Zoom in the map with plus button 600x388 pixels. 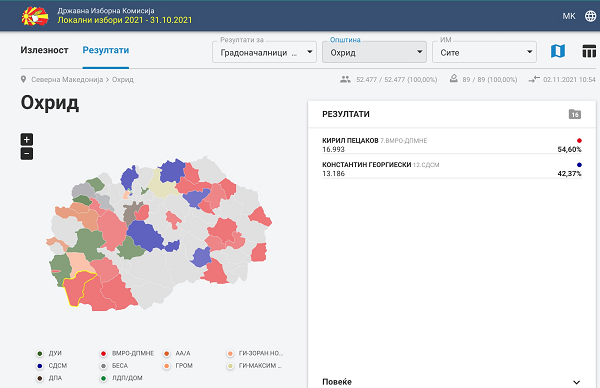tap(27, 139)
